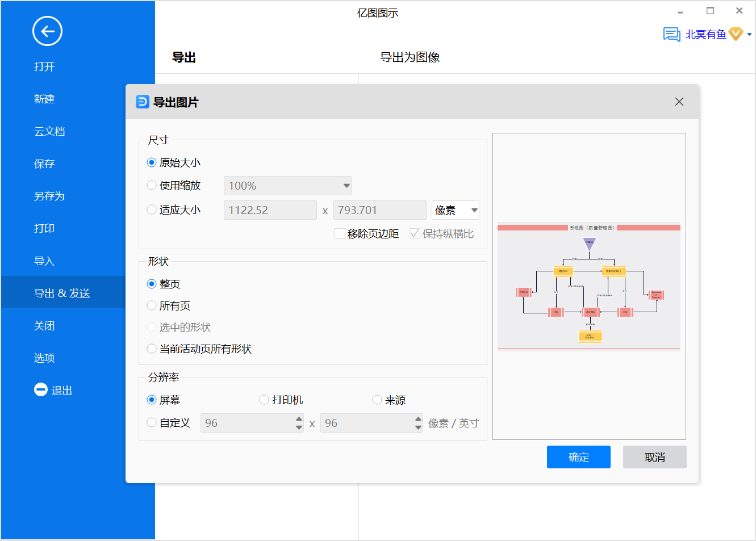Image resolution: width=756 pixels, height=541 pixels.
Task: Select 所有页 under 形状
Action: [x=152, y=306]
